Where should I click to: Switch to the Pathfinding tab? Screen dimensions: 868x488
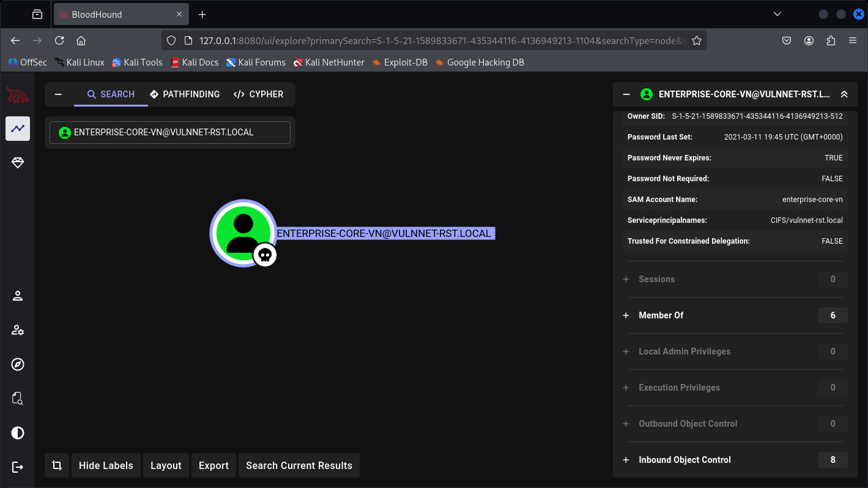185,94
